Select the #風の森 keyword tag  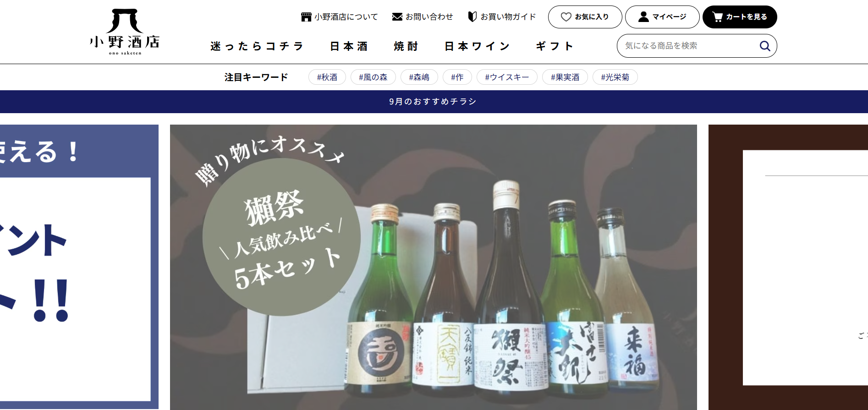point(373,77)
